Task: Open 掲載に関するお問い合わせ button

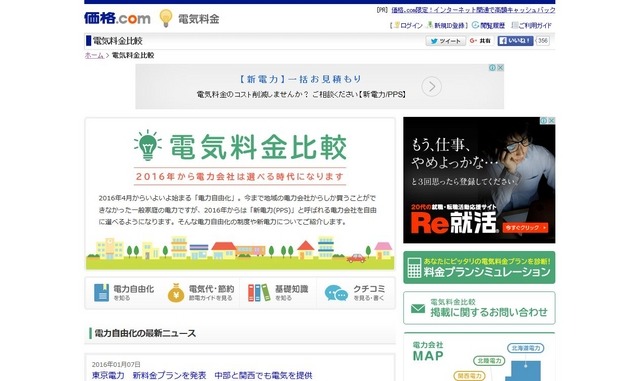Action: (479, 308)
